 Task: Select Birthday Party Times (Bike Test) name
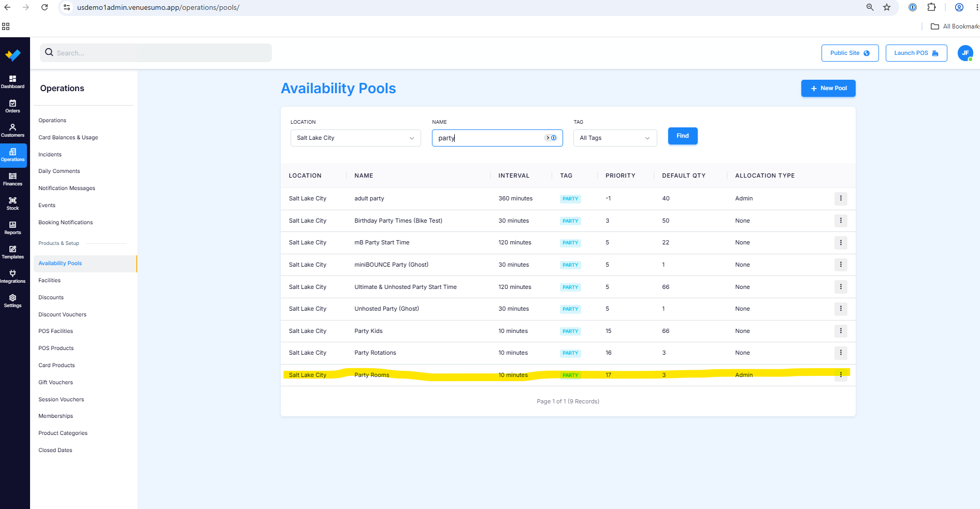tap(398, 221)
